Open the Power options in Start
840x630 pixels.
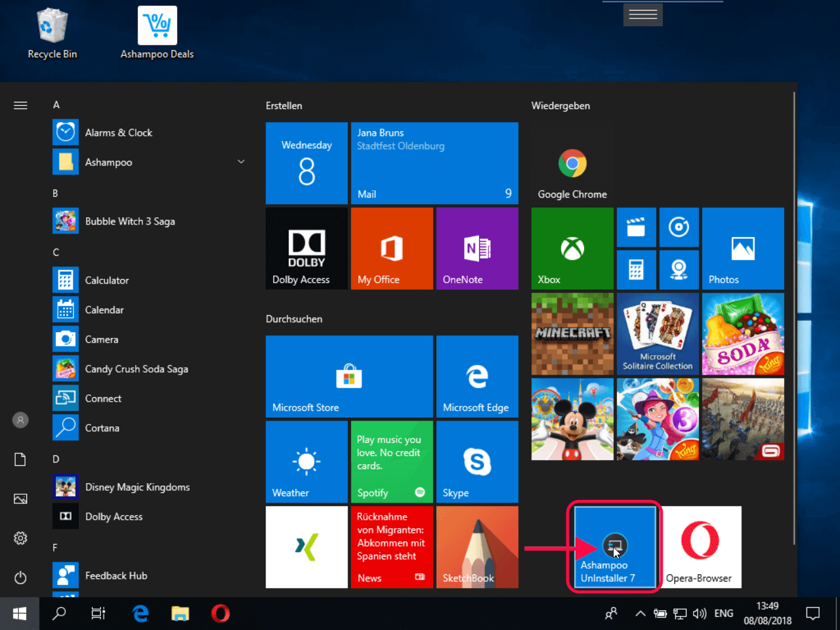click(20, 577)
